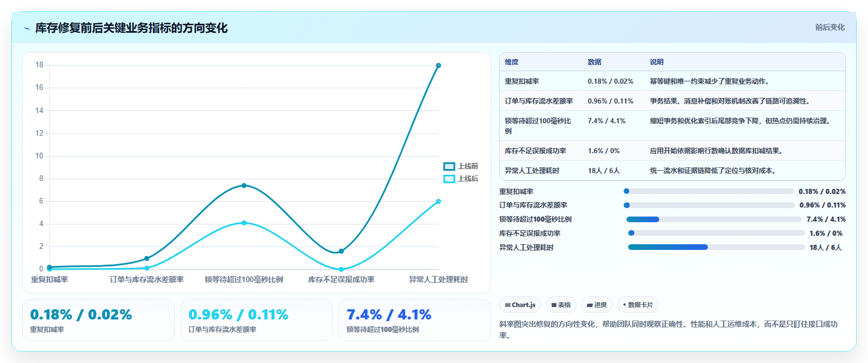Click the 上线前 point above 库存不足误报成功率
This screenshot has width=868, height=363.
tap(341, 251)
